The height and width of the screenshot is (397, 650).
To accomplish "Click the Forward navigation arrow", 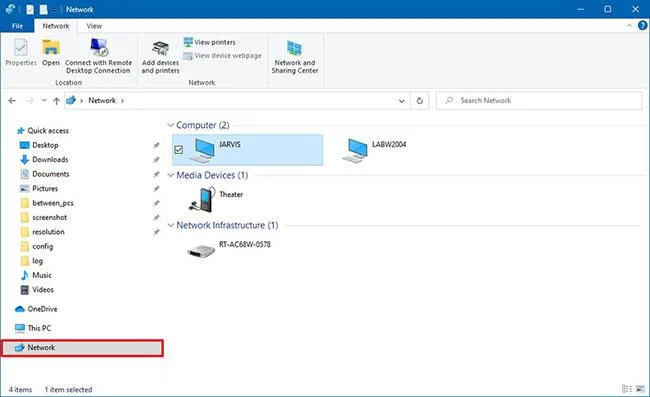I will pyautogui.click(x=29, y=101).
